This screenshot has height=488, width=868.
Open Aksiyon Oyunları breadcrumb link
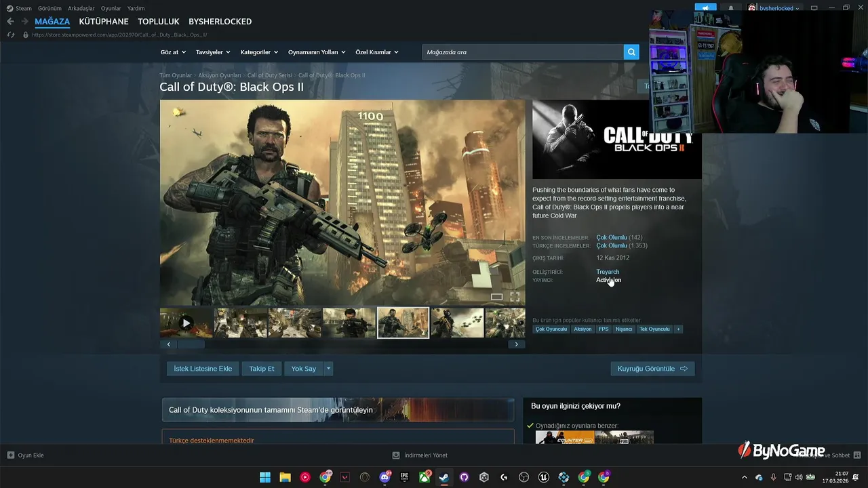click(x=220, y=75)
